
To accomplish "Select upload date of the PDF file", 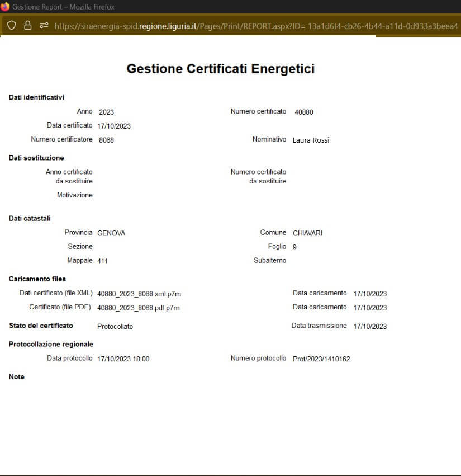I will click(370, 308).
